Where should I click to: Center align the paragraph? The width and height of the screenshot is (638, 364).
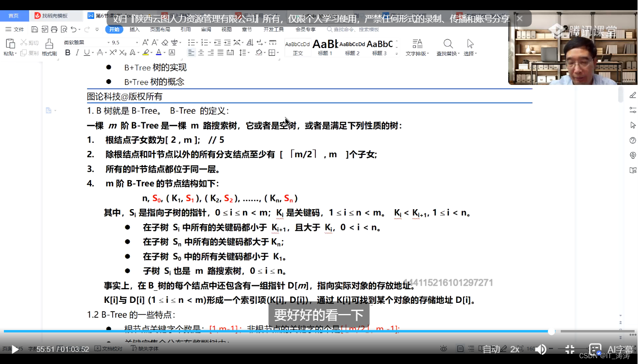tap(201, 52)
